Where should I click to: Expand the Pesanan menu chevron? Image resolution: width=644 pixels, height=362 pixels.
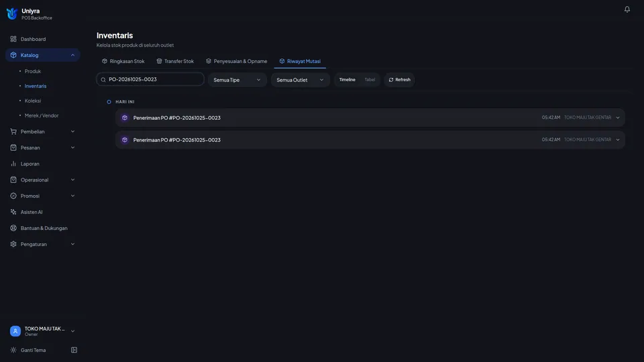[x=72, y=147]
